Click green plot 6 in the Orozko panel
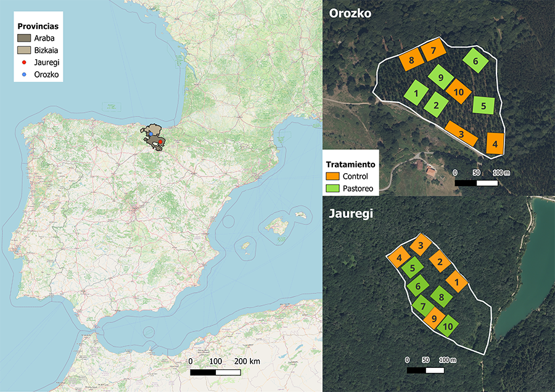Screen dimensions: 555x392 coord(475,61)
